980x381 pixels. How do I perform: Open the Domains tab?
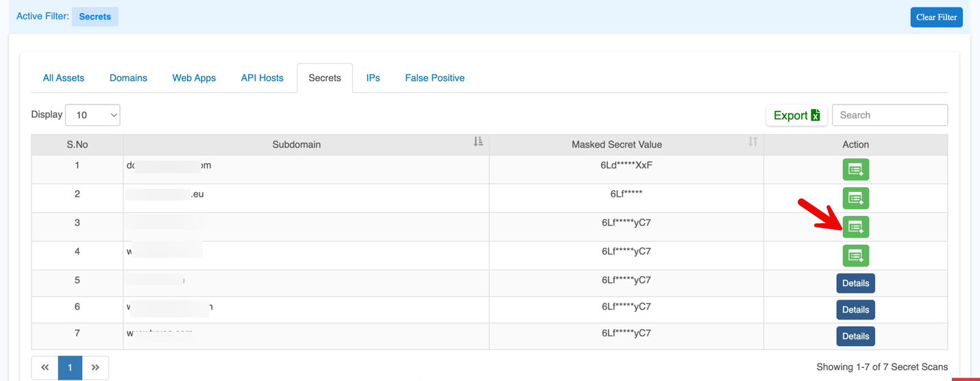pos(128,78)
